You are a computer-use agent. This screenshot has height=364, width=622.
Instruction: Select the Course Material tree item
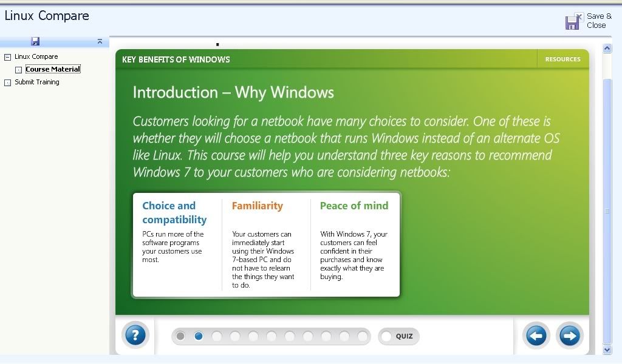pyautogui.click(x=53, y=69)
